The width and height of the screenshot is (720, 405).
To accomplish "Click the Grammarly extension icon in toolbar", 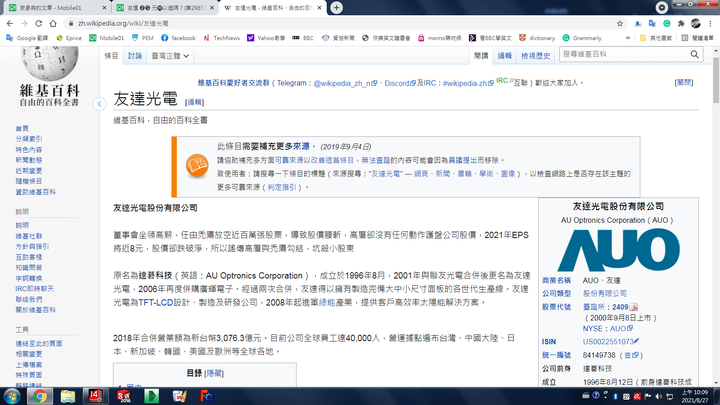I will point(667,23).
